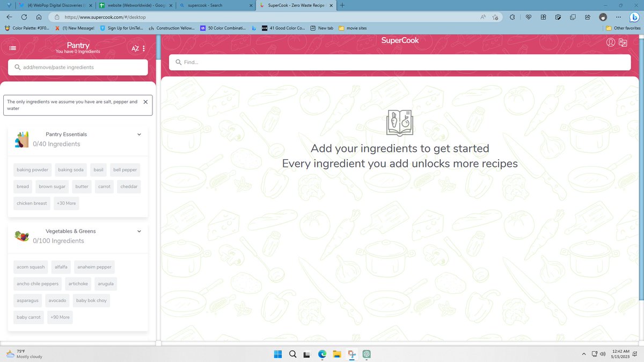644x362 pixels.
Task: Toggle baking powder ingredient
Action: [32, 170]
